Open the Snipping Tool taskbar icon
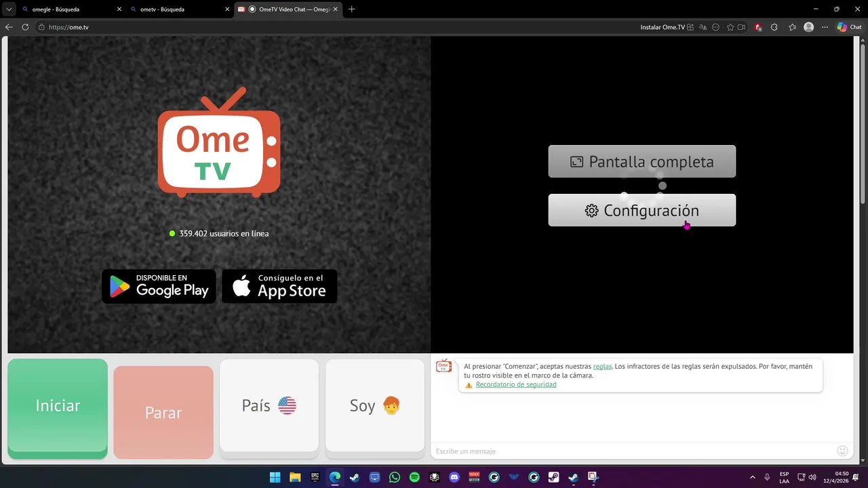This screenshot has height=488, width=868. [x=593, y=477]
